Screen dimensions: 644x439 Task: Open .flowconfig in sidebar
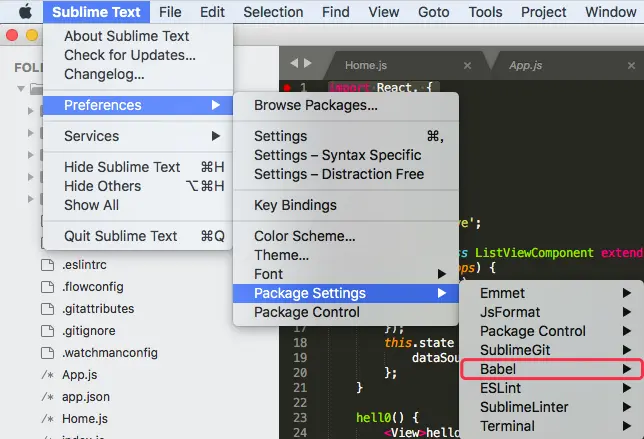click(93, 287)
